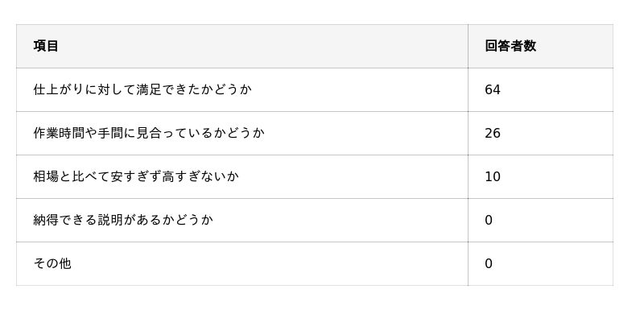
Task: Click the word 説明 in fourth row
Action: (110, 220)
